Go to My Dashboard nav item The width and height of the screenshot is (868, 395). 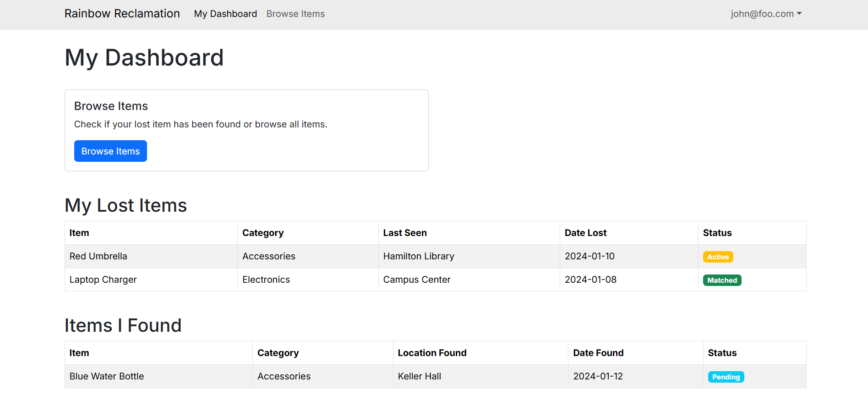pyautogui.click(x=225, y=14)
